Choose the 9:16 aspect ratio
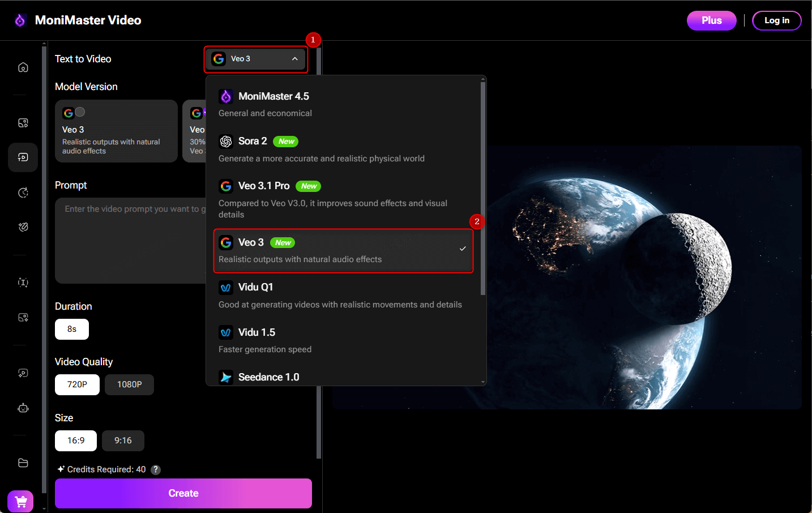This screenshot has height=513, width=812. pyautogui.click(x=123, y=441)
